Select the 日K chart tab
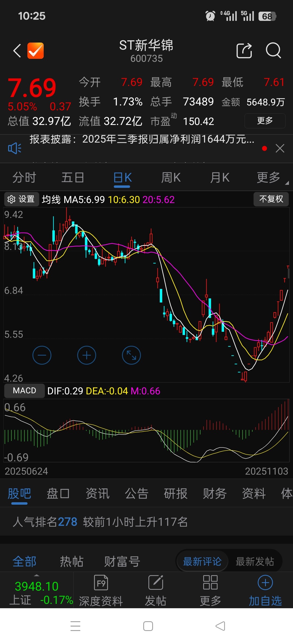 (122, 178)
